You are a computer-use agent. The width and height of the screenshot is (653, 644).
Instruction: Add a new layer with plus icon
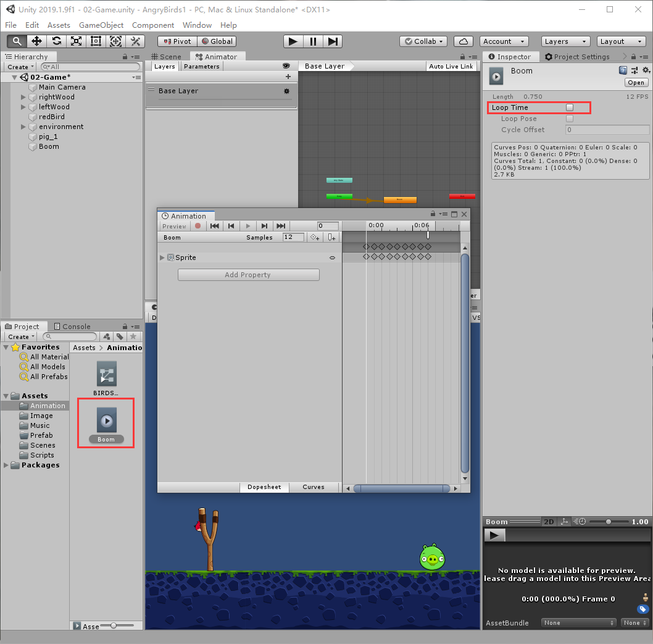pos(288,77)
